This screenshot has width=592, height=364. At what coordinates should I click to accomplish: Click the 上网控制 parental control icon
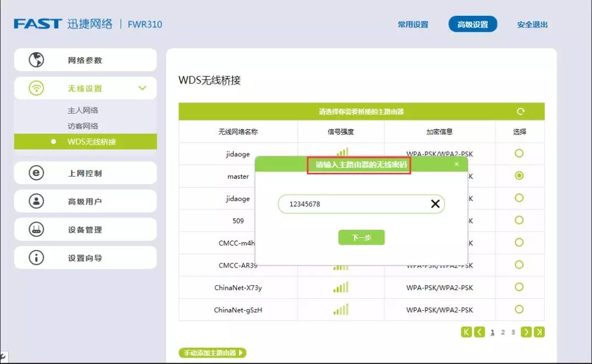click(x=36, y=173)
